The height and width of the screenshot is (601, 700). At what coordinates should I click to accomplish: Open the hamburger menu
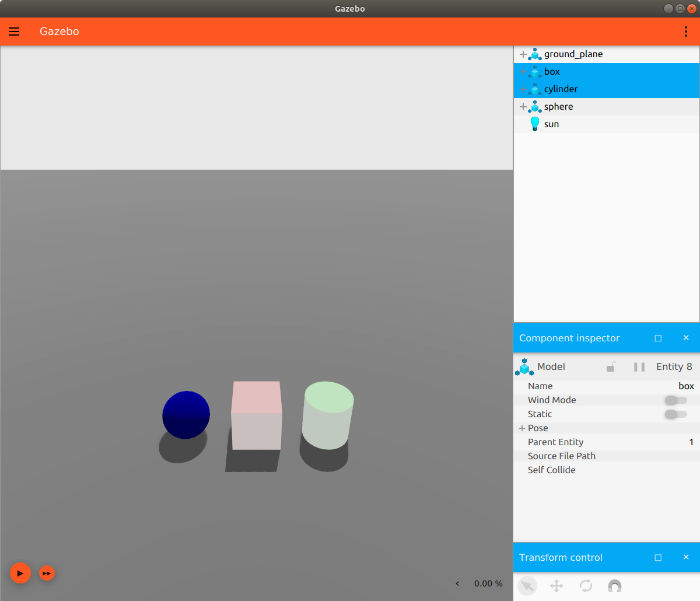click(x=14, y=32)
